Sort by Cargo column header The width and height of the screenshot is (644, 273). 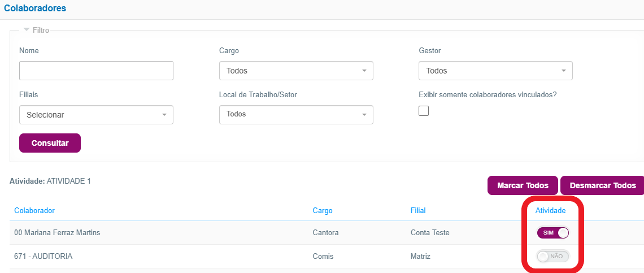pos(323,210)
